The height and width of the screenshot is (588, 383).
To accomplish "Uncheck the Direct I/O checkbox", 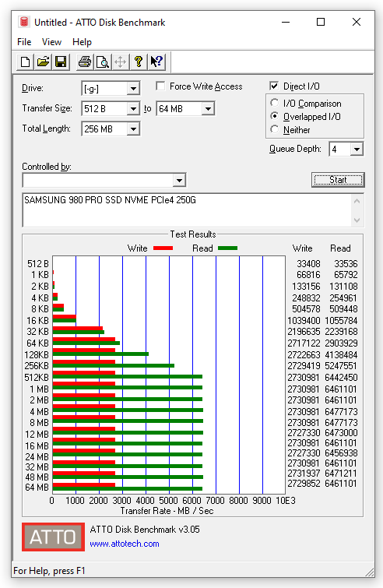I will click(x=274, y=86).
